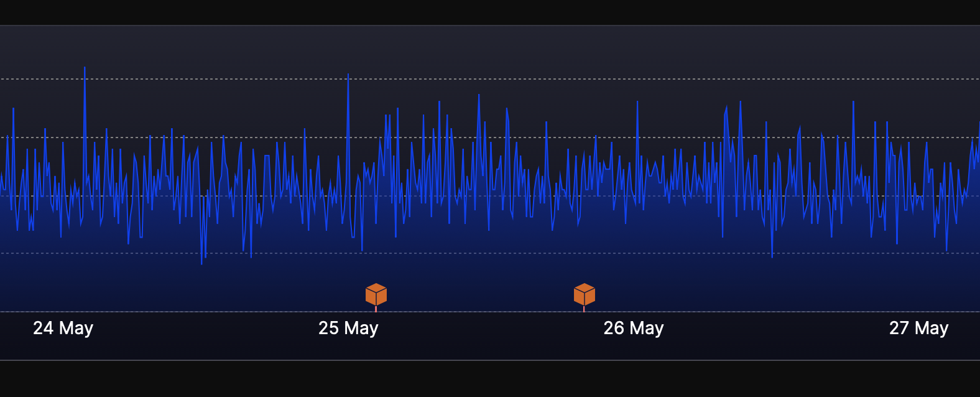The width and height of the screenshot is (980, 397).
Task: Click the tallest peak just before 27 May
Action: click(853, 102)
